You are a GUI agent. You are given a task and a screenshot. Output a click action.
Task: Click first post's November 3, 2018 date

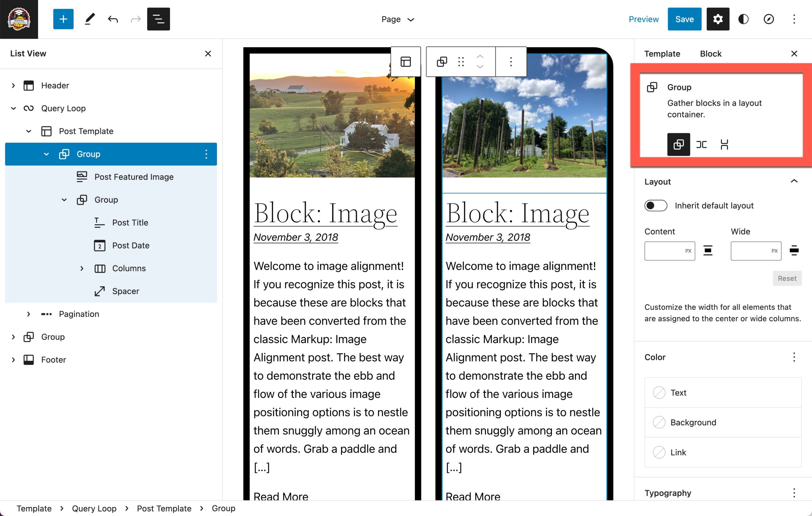point(295,238)
